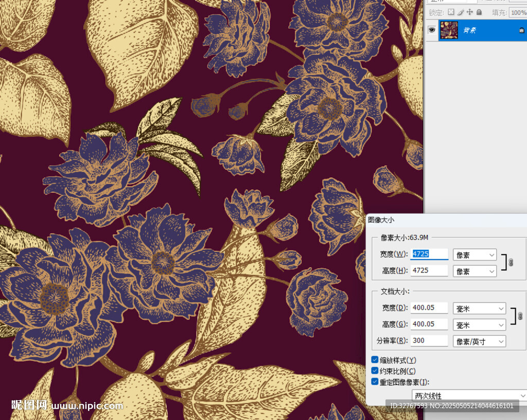
Task: Click the document size chain link icon
Action: [x=520, y=316]
